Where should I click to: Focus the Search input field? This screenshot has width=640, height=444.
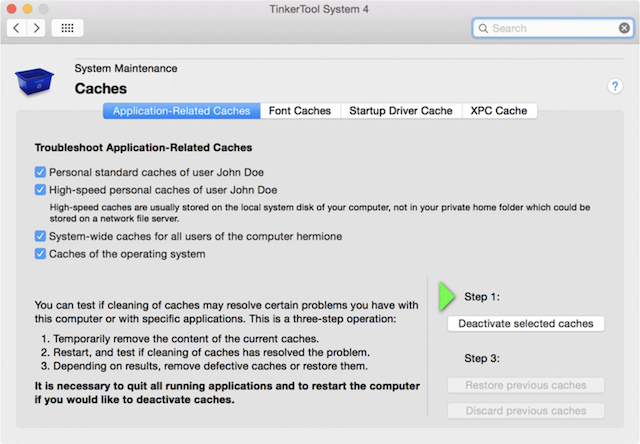click(x=553, y=28)
